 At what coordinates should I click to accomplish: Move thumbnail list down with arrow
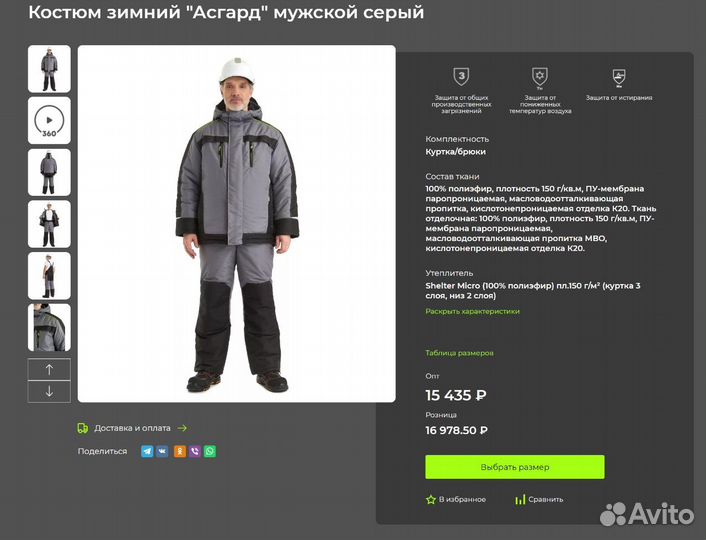[x=49, y=391]
